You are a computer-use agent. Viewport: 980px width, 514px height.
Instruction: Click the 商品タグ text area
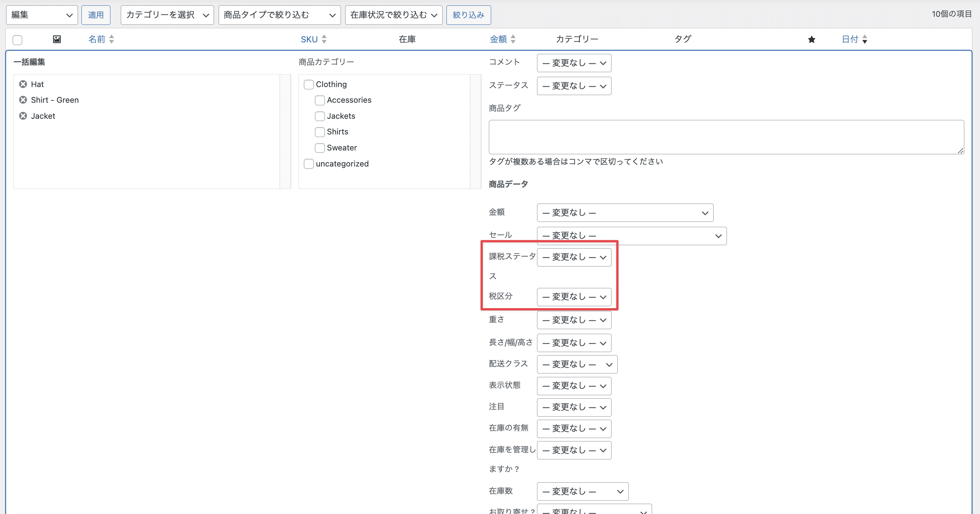(x=726, y=137)
